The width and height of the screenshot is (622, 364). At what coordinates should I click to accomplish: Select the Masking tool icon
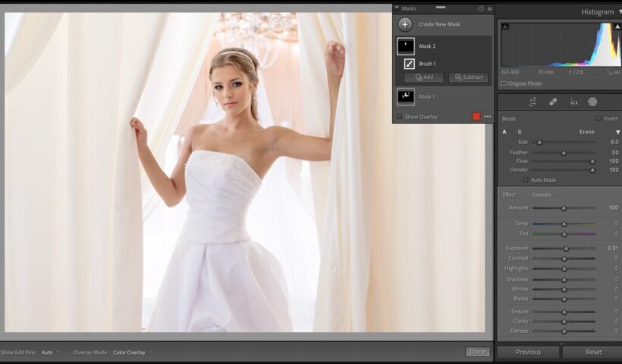click(592, 102)
